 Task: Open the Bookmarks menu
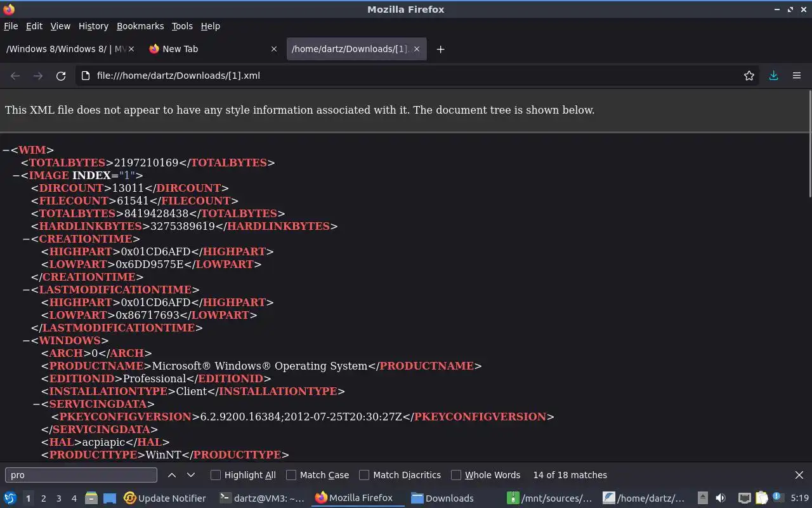140,26
